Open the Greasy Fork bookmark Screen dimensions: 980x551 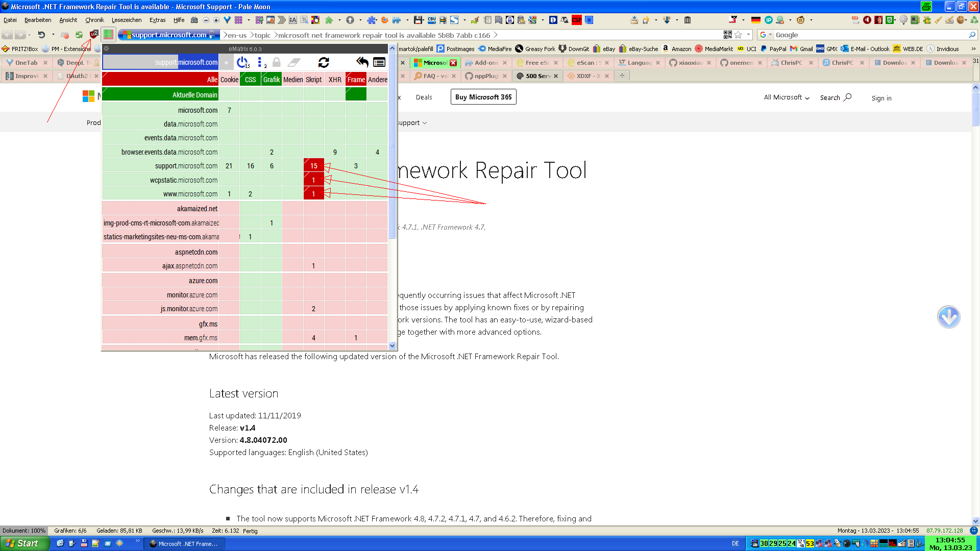point(535,49)
